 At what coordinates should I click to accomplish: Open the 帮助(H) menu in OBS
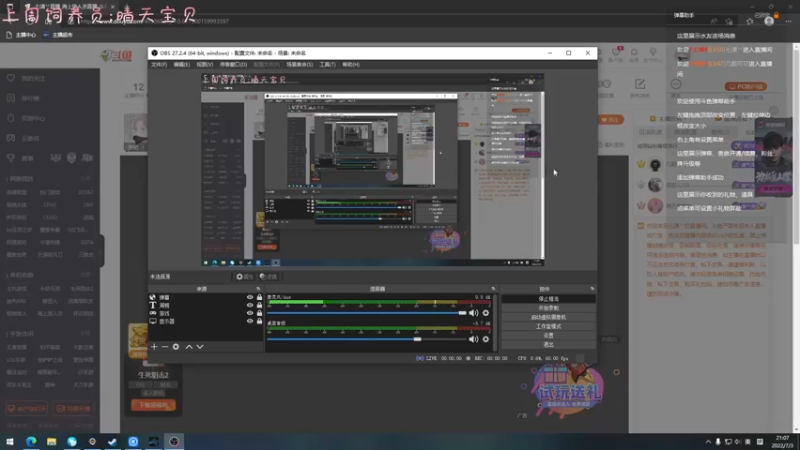(351, 65)
